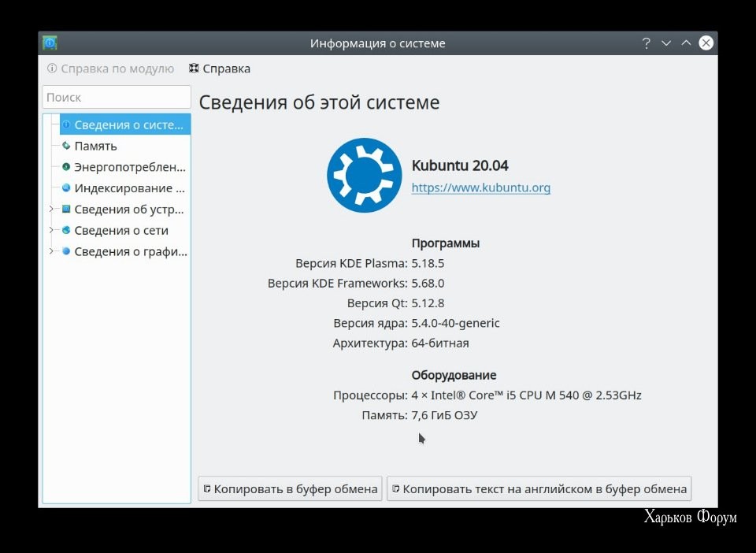Open the https://www.kubuntu.org link
Image resolution: width=756 pixels, height=553 pixels.
480,187
